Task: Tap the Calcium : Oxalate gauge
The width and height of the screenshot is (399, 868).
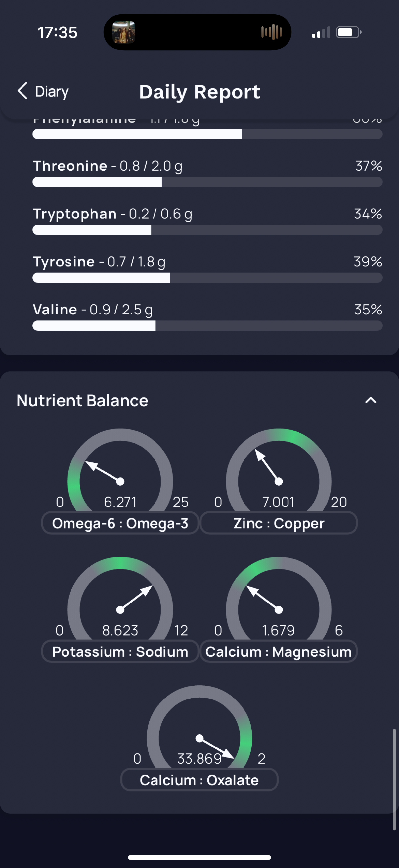Action: pos(199,726)
